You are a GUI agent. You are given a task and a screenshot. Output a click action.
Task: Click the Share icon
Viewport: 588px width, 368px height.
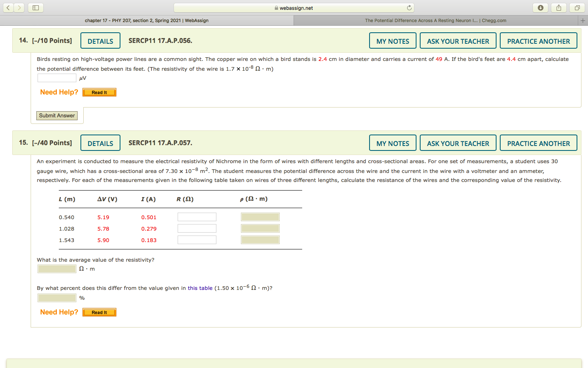point(559,7)
